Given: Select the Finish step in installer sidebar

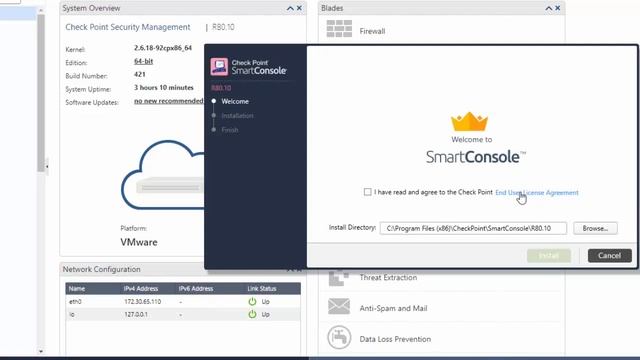Looking at the screenshot, I should (230, 130).
